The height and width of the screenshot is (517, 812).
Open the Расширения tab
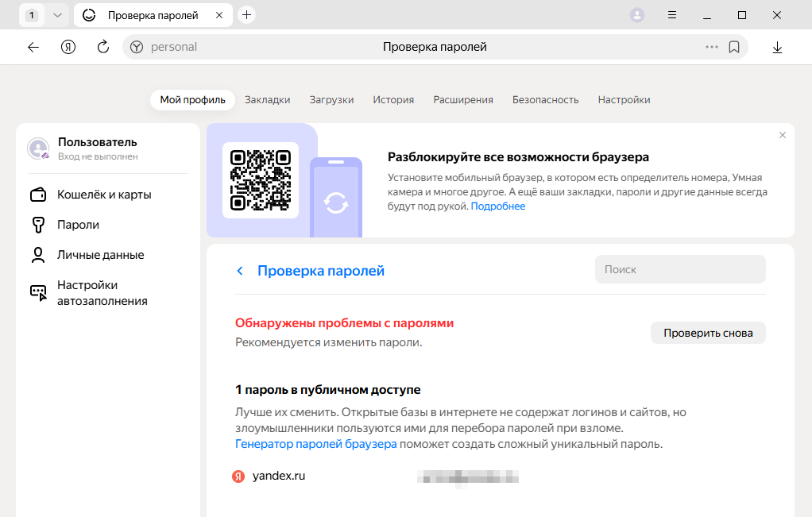463,100
